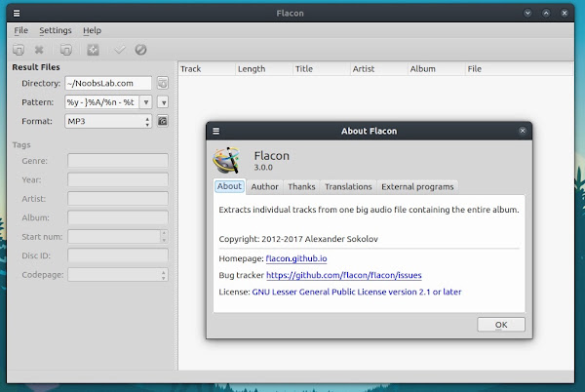This screenshot has width=585, height=392.
Task: Open the Codepage dropdown
Action: [118, 275]
